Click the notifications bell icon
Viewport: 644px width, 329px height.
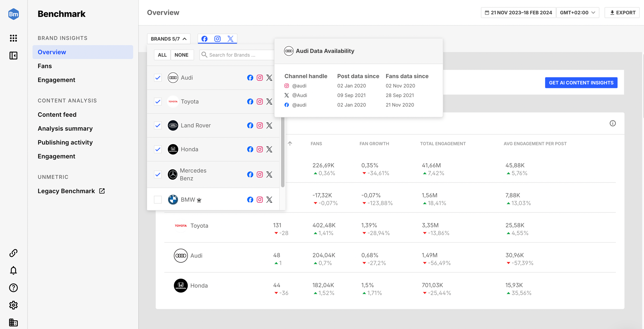click(13, 270)
